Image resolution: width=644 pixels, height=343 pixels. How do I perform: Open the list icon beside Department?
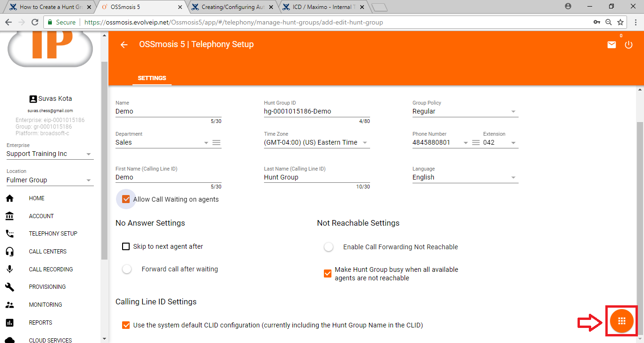[216, 143]
